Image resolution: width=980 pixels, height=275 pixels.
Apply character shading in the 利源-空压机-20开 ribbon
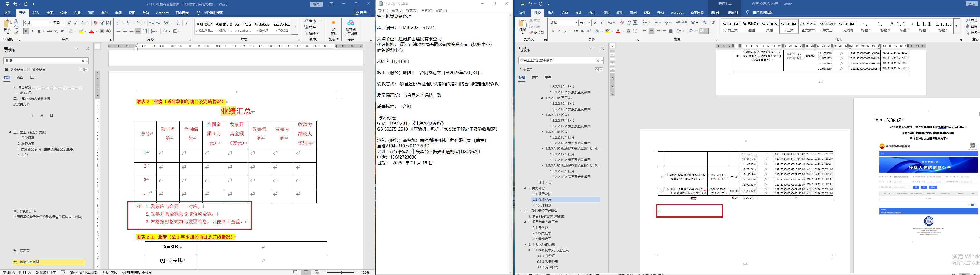tap(628, 31)
